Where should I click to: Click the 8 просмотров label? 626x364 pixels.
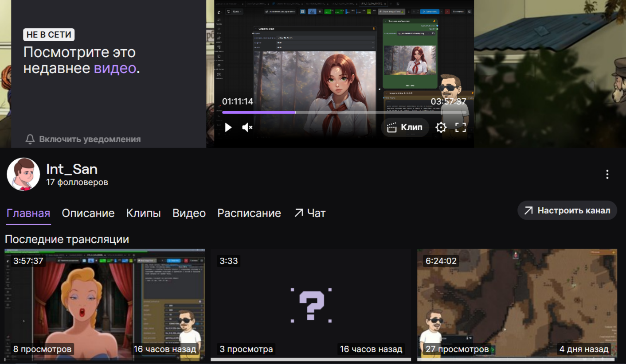(x=42, y=349)
